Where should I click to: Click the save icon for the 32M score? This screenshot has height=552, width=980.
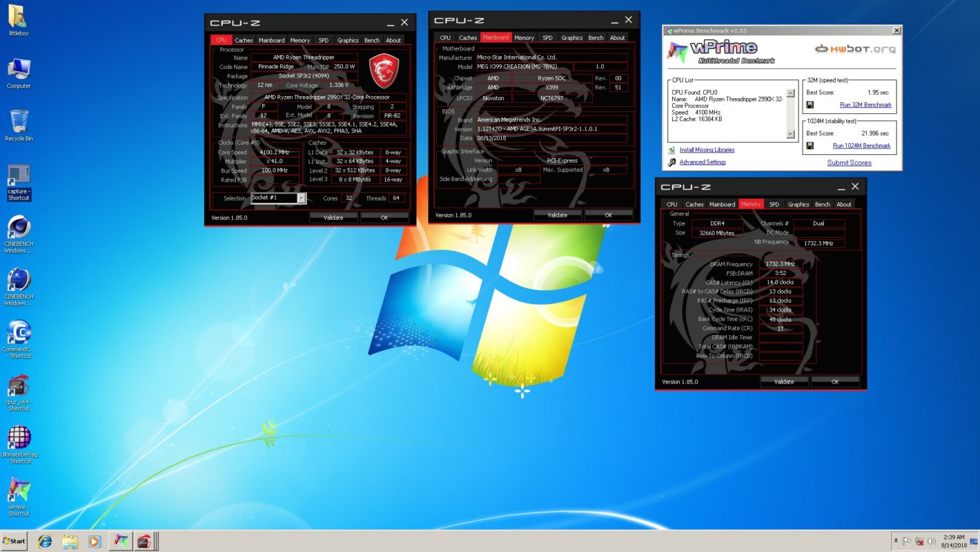tap(810, 105)
